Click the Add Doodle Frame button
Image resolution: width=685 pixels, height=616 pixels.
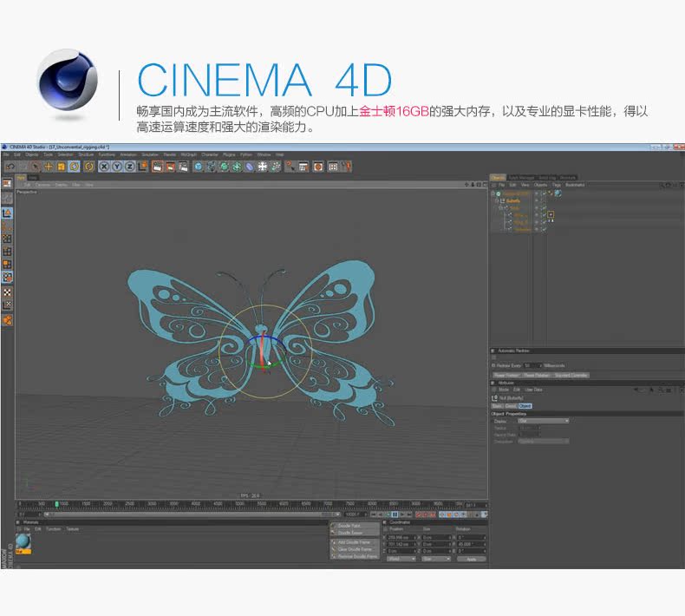355,542
